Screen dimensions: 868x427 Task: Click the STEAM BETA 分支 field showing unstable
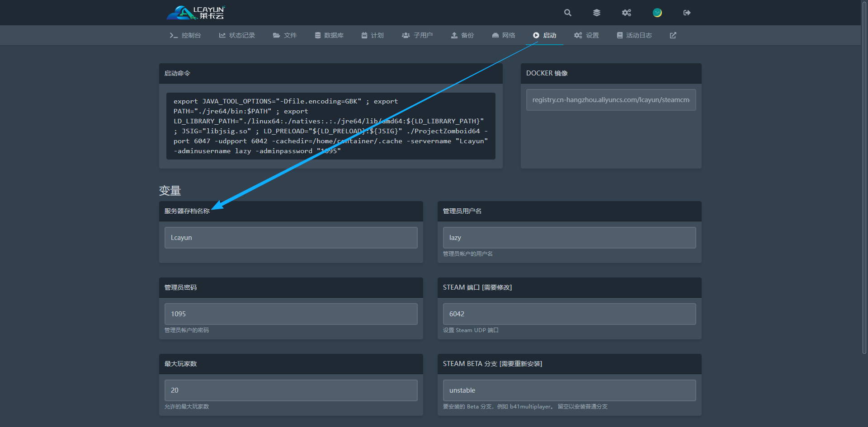click(569, 390)
